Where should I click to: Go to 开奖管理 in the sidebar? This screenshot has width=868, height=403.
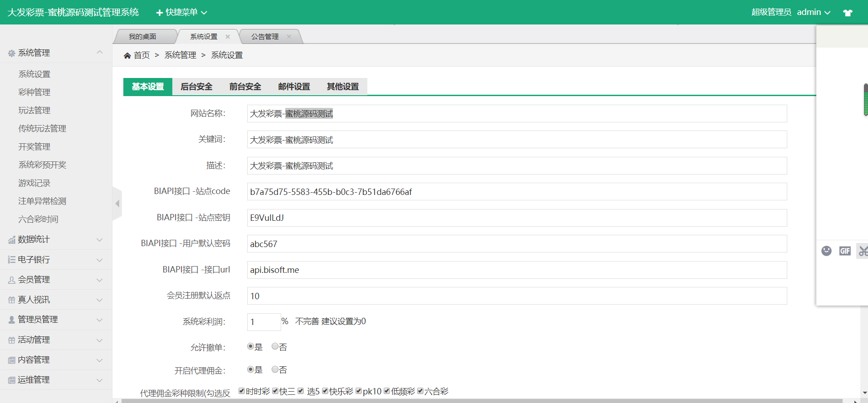click(x=34, y=146)
